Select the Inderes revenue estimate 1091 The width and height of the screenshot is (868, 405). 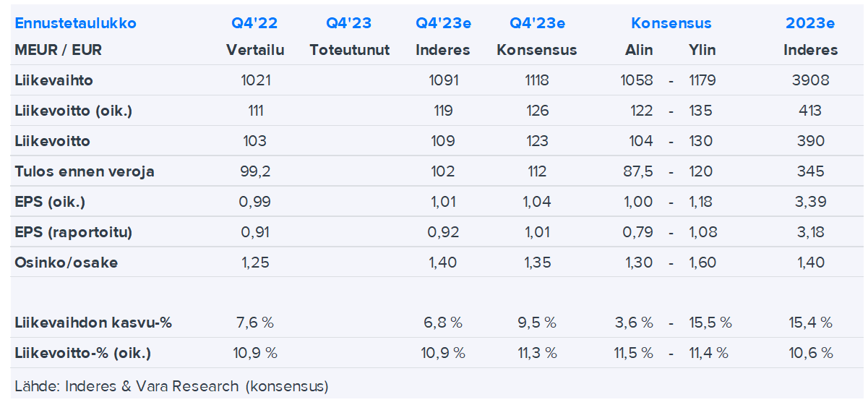pyautogui.click(x=443, y=80)
